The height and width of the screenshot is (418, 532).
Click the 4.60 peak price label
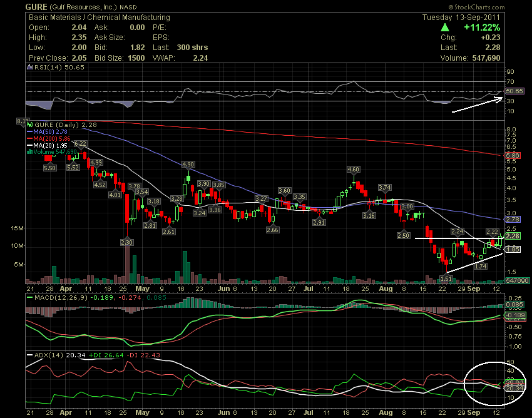[354, 170]
